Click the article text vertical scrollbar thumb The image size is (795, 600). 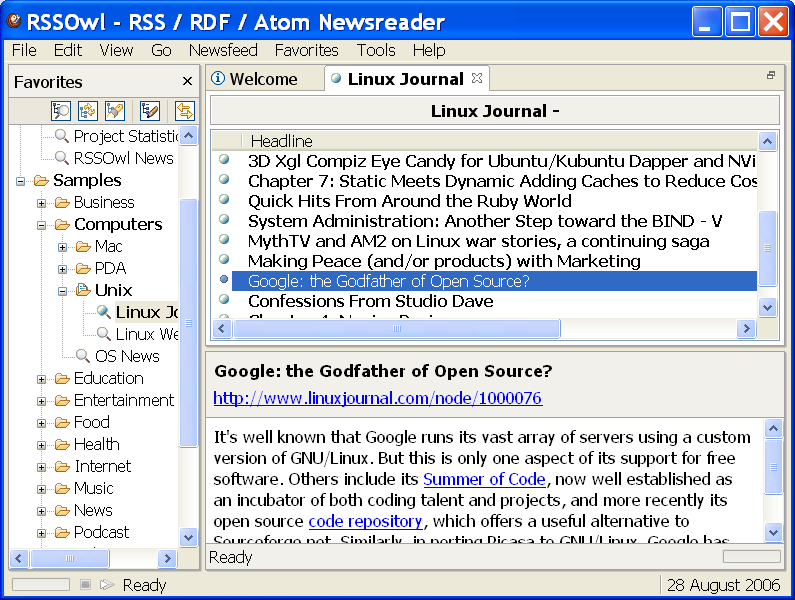click(773, 467)
